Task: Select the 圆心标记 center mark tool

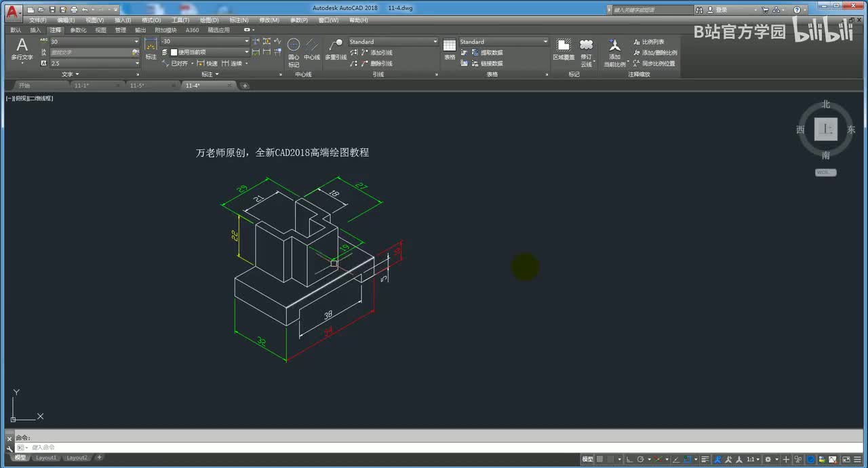Action: point(294,53)
